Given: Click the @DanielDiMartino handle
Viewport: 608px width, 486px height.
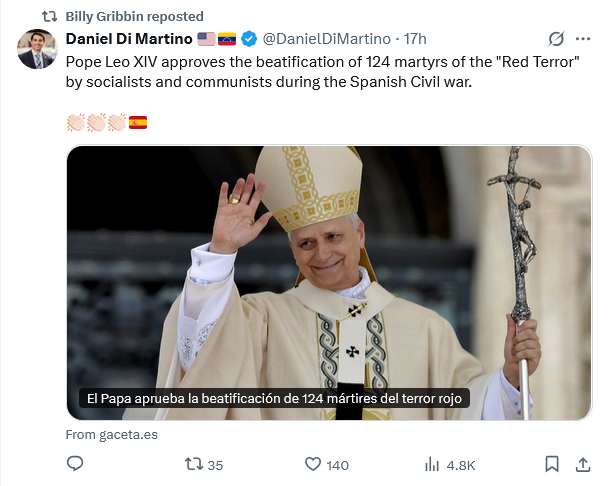Looking at the screenshot, I should (327, 39).
